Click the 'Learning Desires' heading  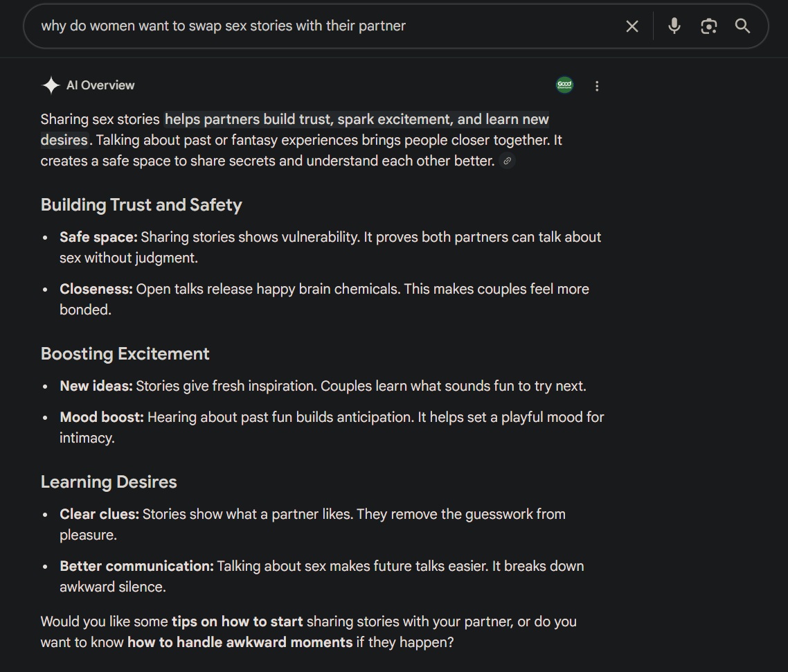pos(109,482)
